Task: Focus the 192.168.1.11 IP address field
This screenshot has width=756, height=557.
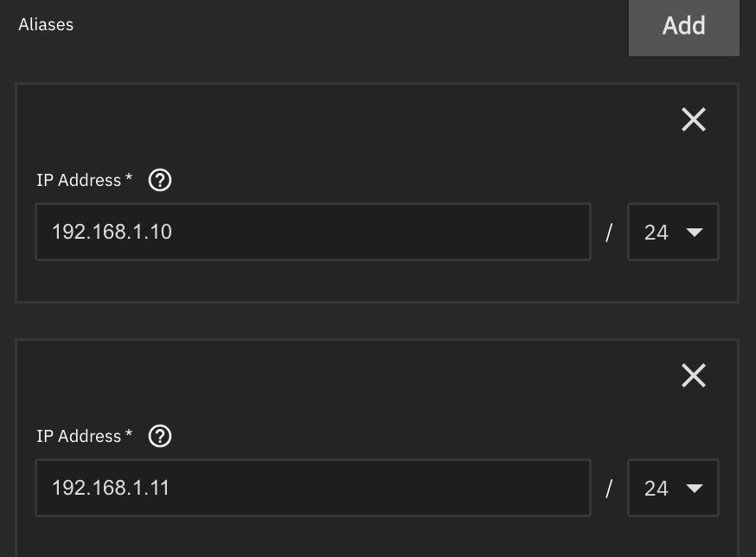Action: pyautogui.click(x=313, y=488)
